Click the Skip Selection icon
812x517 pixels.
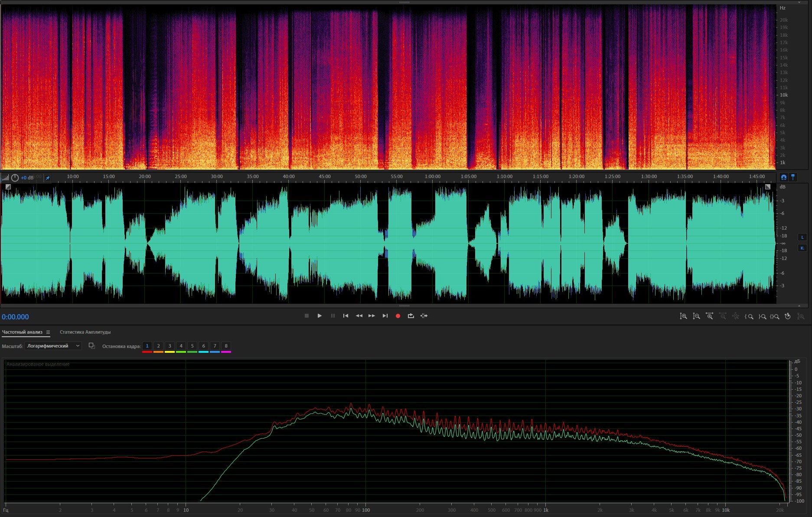pyautogui.click(x=424, y=316)
